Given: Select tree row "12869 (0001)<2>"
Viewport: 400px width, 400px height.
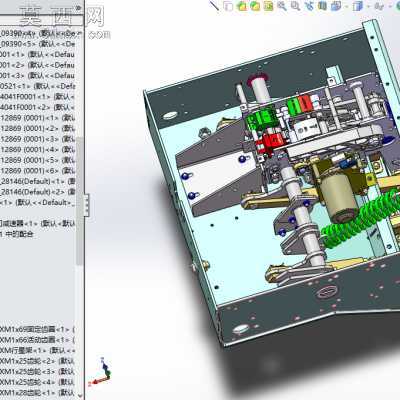Looking at the screenshot, I should 37,128.
